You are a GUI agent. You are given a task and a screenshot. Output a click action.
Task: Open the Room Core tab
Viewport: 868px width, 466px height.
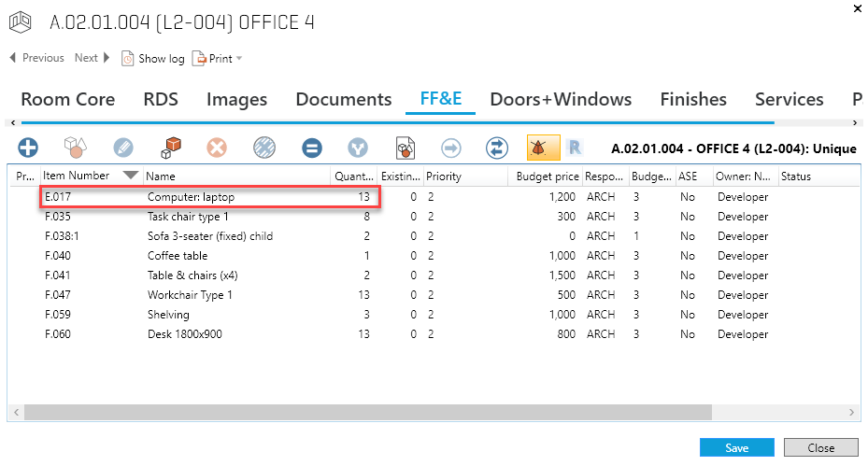68,99
